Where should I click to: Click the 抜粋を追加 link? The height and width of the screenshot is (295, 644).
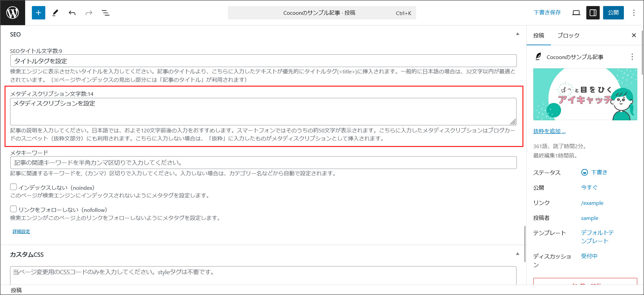click(549, 131)
